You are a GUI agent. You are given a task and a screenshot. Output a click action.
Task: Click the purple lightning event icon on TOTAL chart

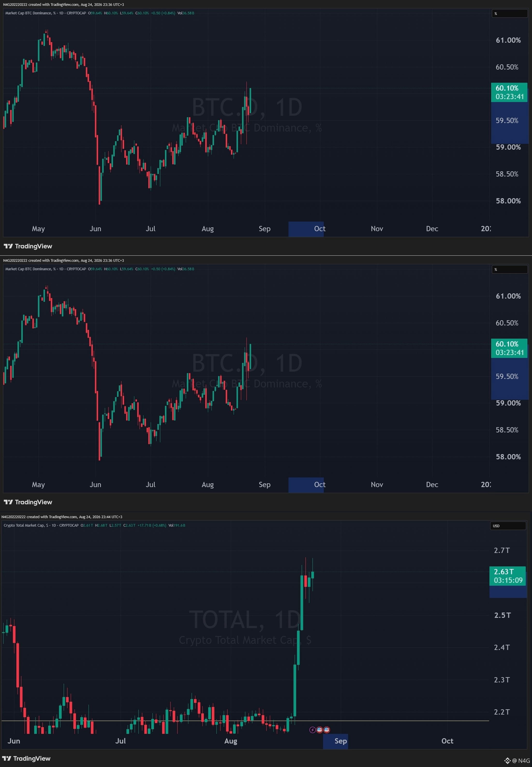[312, 730]
